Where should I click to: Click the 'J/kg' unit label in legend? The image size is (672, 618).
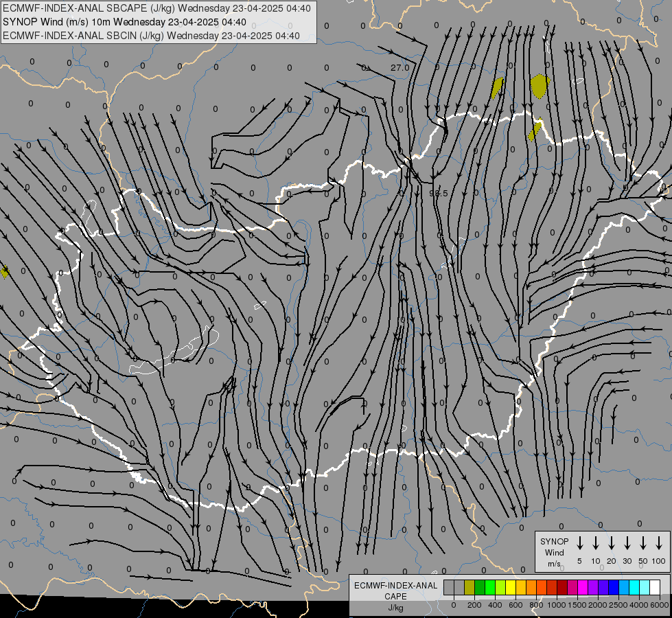click(395, 608)
